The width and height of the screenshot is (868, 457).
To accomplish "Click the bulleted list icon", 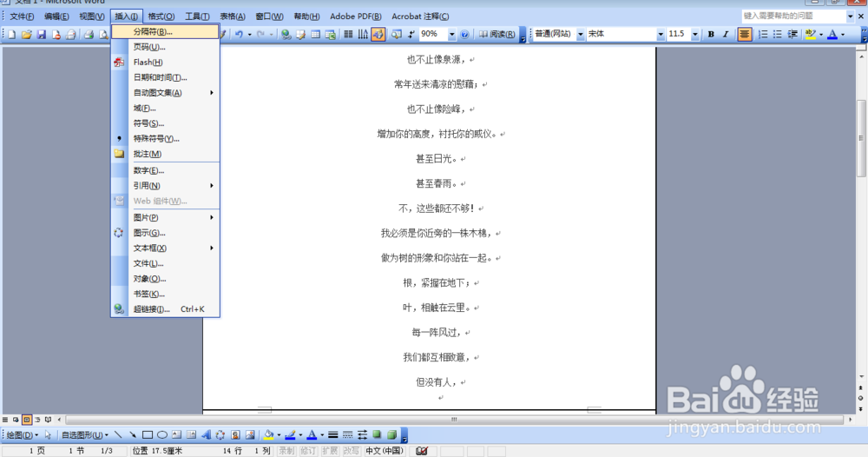I will pos(778,35).
